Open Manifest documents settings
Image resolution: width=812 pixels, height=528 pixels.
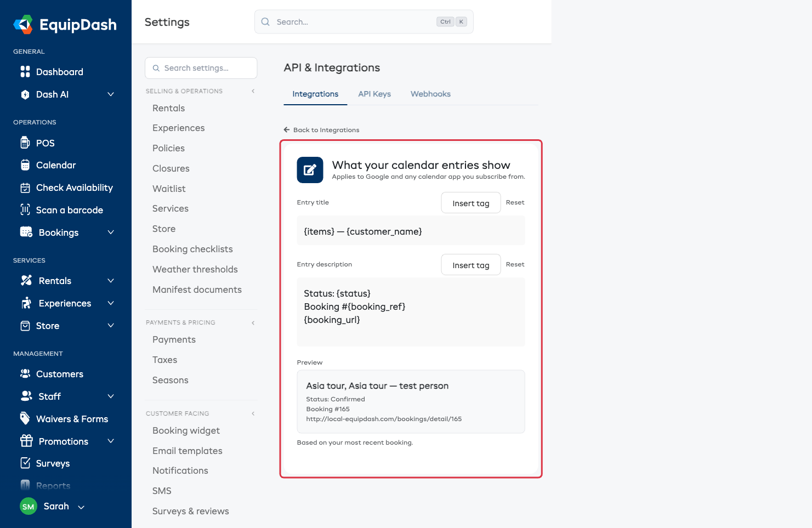(x=197, y=289)
